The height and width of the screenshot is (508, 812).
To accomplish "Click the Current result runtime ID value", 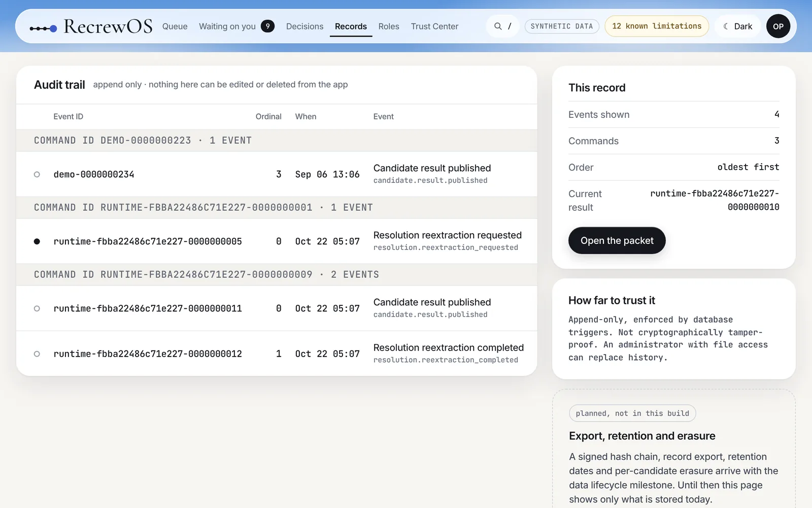I will [x=715, y=200].
